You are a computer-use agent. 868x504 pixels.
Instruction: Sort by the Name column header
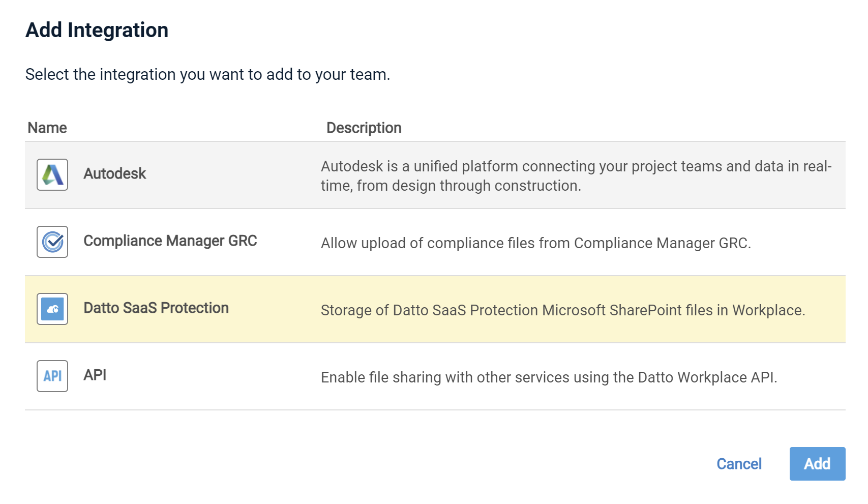click(x=47, y=128)
